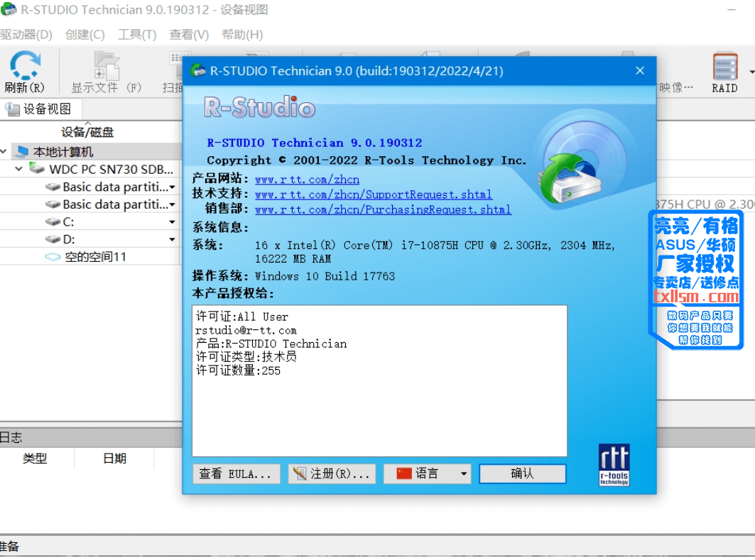Viewport: 755px width, 560px height.
Task: Select the second Basic data partition row
Action: (x=90, y=204)
